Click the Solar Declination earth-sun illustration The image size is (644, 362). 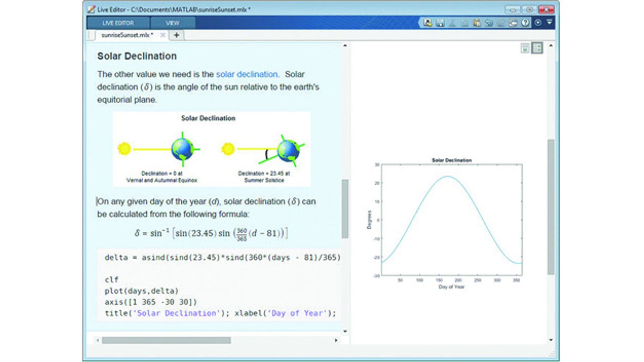point(212,149)
